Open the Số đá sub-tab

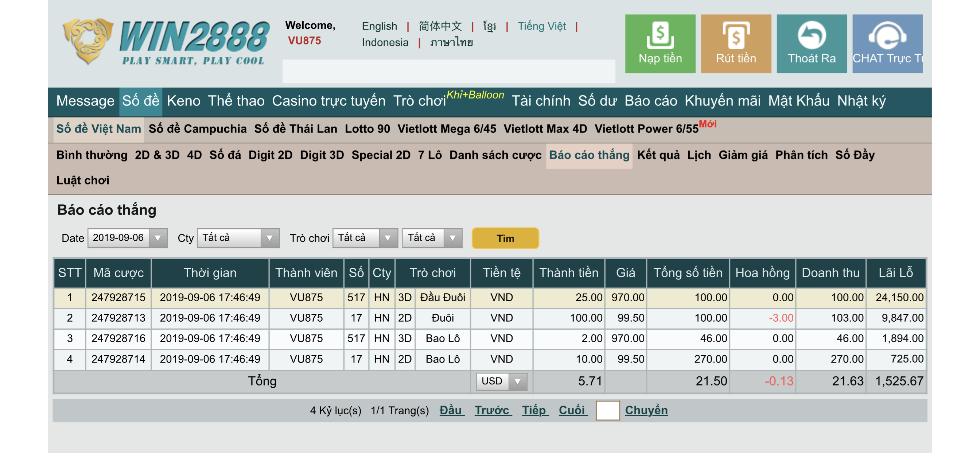(x=225, y=155)
